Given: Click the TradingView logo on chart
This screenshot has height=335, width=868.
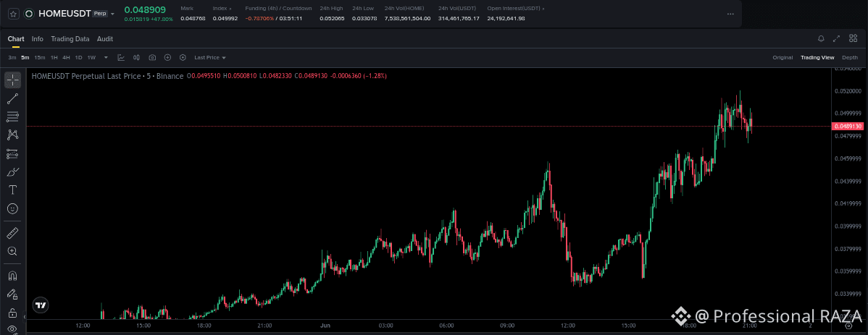Looking at the screenshot, I should (41, 305).
